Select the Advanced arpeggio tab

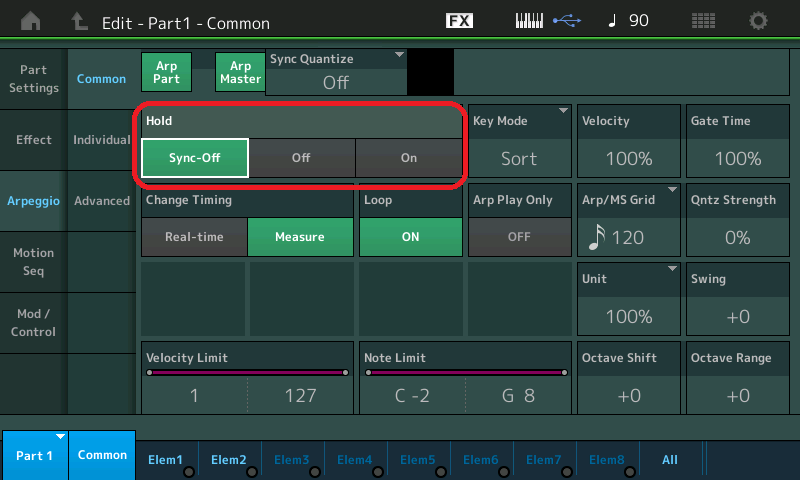coord(102,201)
